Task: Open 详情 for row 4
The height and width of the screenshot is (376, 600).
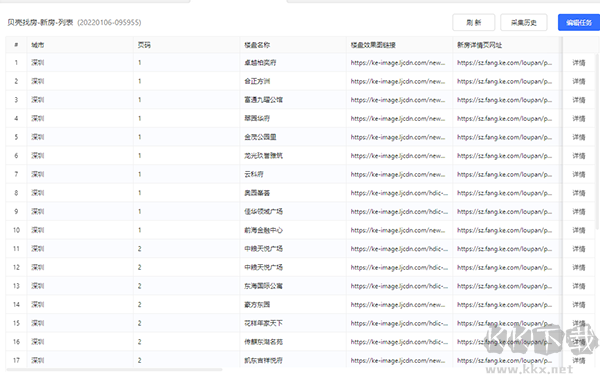Action: (579, 119)
